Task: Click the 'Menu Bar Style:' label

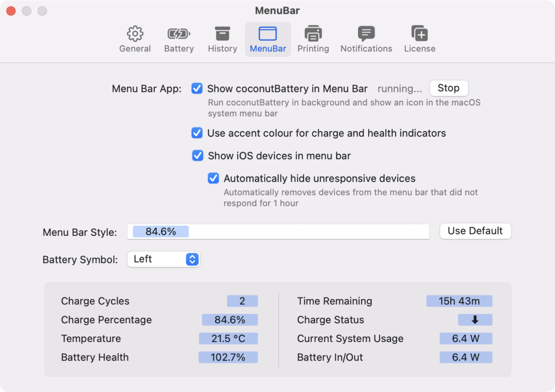Action: pos(80,232)
